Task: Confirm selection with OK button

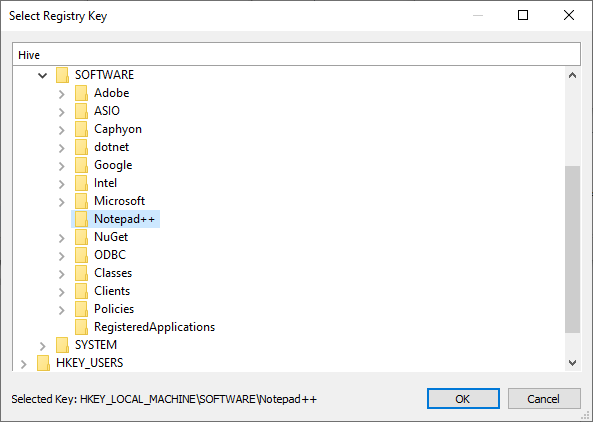Action: (x=463, y=399)
